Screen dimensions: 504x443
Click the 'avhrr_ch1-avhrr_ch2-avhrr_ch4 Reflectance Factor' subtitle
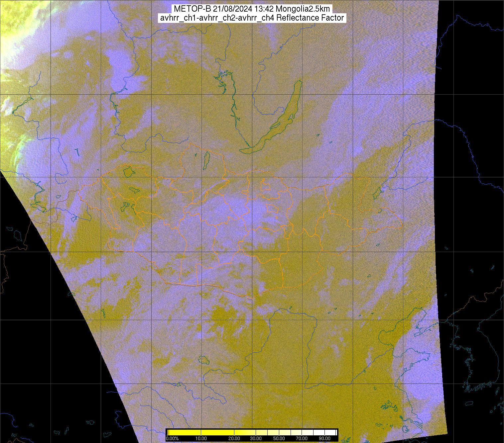(252, 18)
